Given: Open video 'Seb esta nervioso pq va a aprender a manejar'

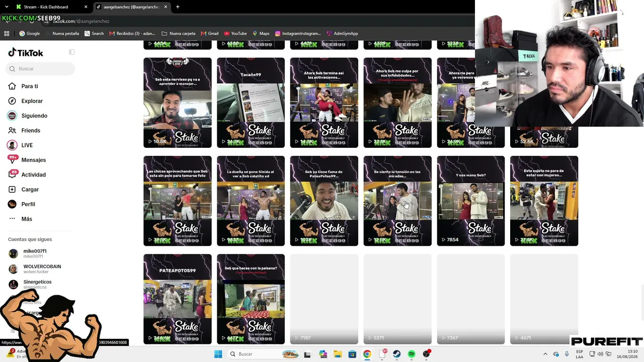Looking at the screenshot, I should [x=178, y=103].
